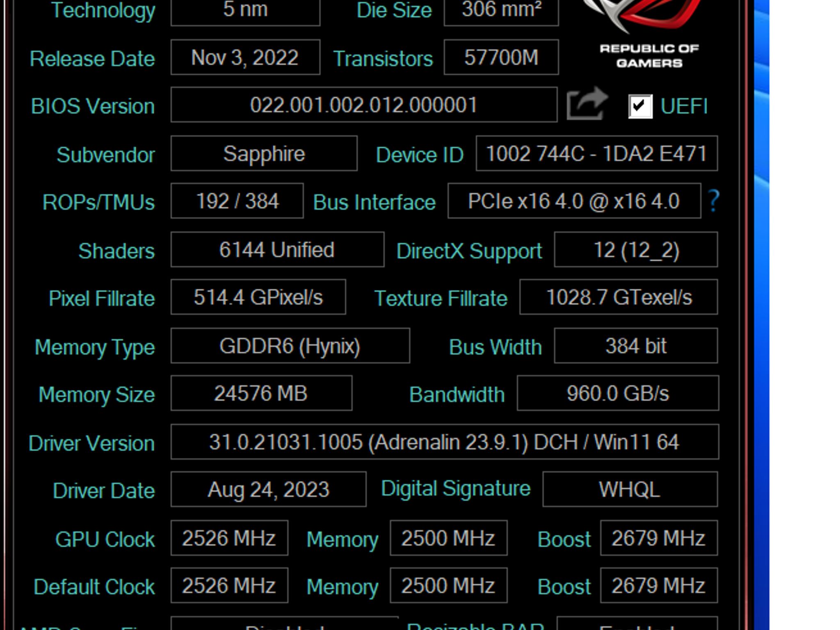840x630 pixels.
Task: Click the Driver Version Adrenalin 23.9.1 field
Action: coord(445,442)
